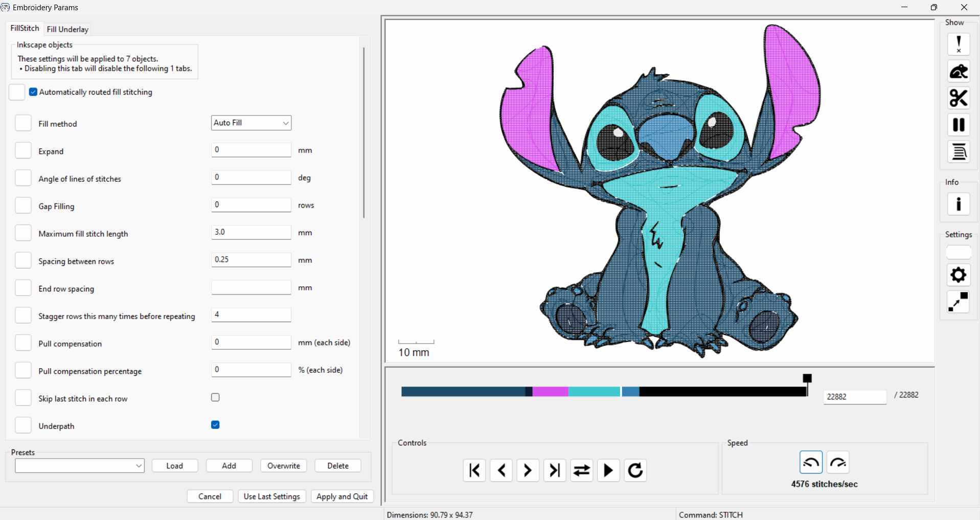Click the Cancel button

pyautogui.click(x=210, y=496)
